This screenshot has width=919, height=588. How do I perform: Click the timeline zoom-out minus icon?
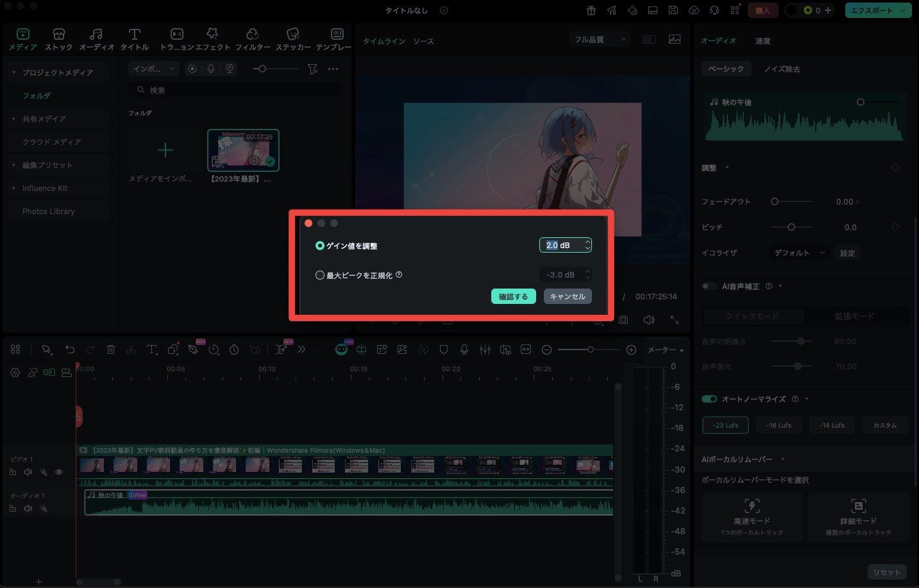tap(546, 349)
